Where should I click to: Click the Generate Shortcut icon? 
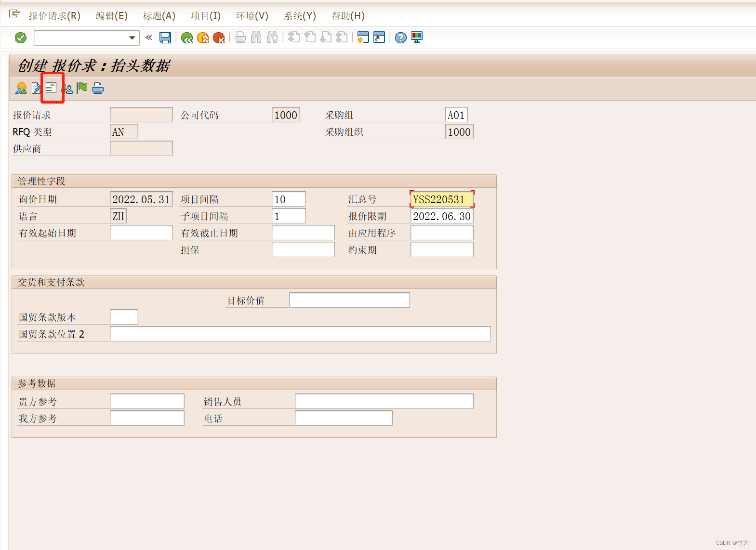click(379, 38)
